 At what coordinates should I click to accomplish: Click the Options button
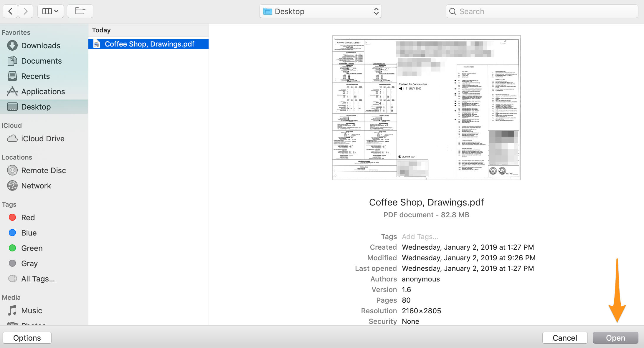27,338
